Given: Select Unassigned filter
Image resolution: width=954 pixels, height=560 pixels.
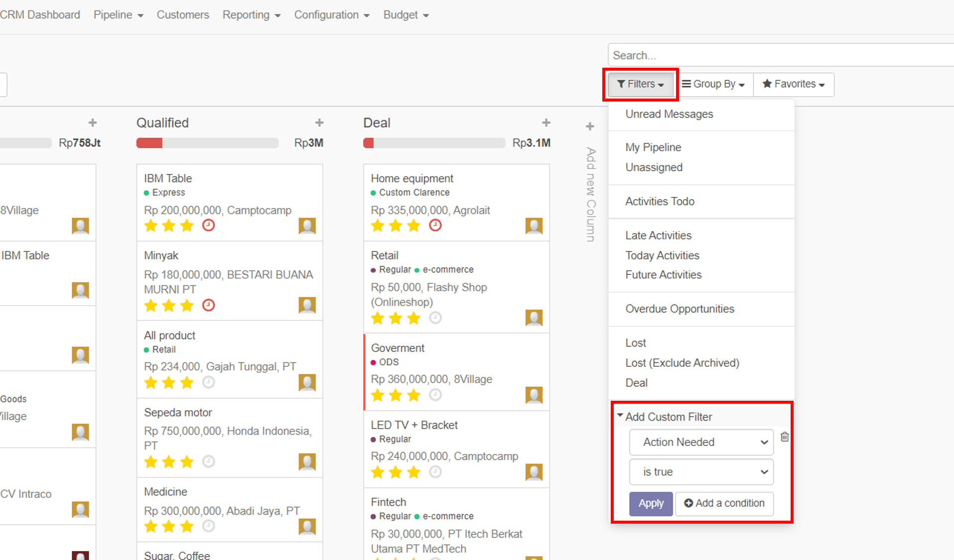Looking at the screenshot, I should click(x=701, y=167).
